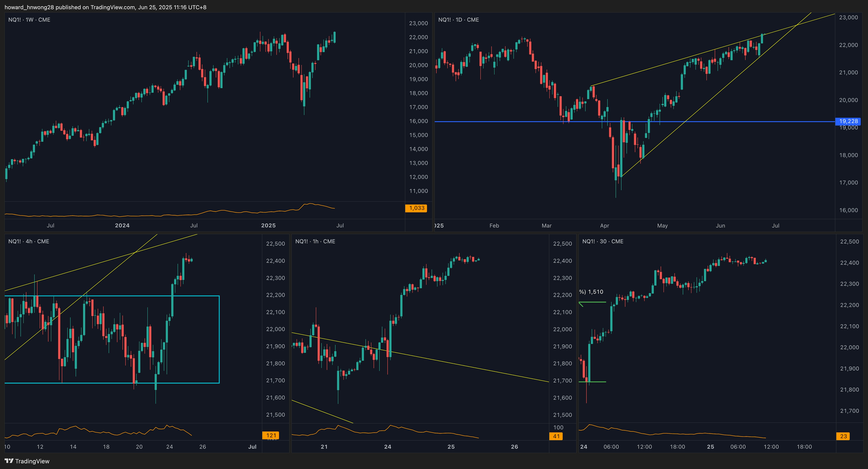The width and height of the screenshot is (868, 469).
Task: Click 11,000 on weekly chart price axis
Action: coord(418,191)
